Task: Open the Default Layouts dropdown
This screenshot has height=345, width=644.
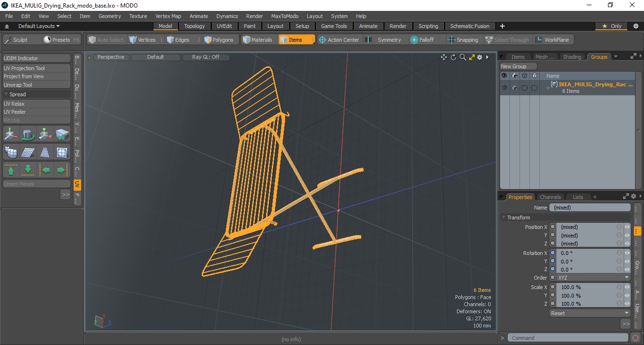Action: click(x=39, y=26)
